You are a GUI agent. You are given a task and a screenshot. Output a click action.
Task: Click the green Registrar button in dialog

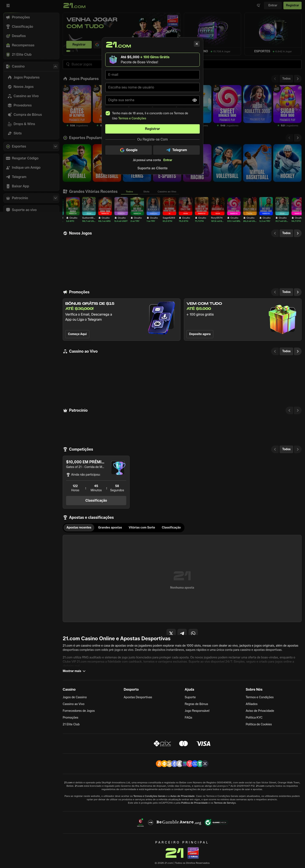pyautogui.click(x=152, y=129)
